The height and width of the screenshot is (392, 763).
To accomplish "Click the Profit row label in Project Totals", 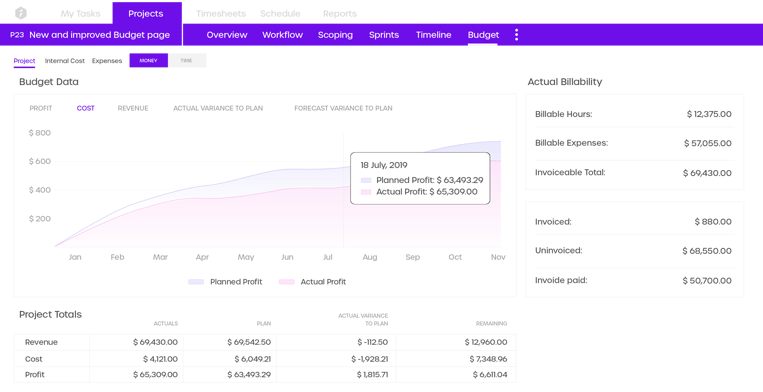I will pyautogui.click(x=35, y=374).
